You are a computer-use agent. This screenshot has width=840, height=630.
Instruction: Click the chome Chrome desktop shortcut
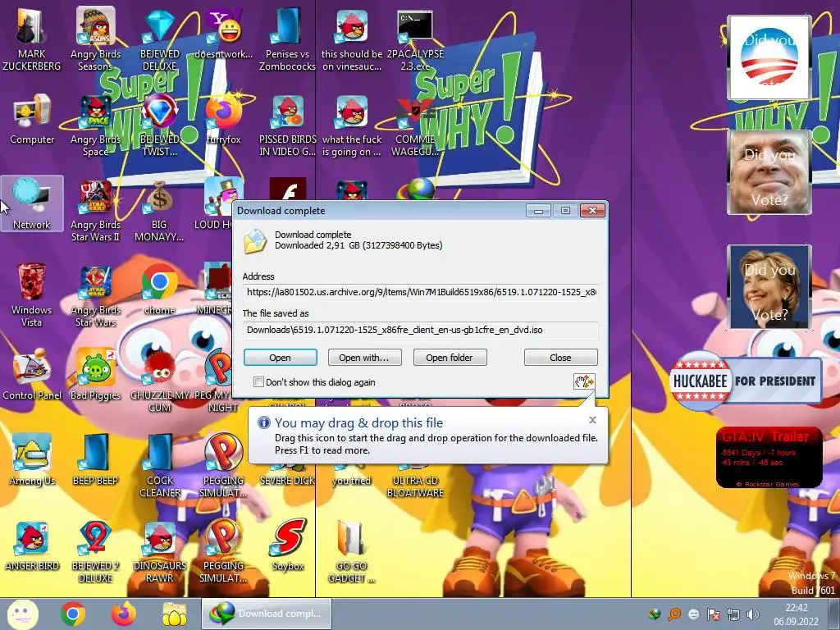pyautogui.click(x=160, y=290)
